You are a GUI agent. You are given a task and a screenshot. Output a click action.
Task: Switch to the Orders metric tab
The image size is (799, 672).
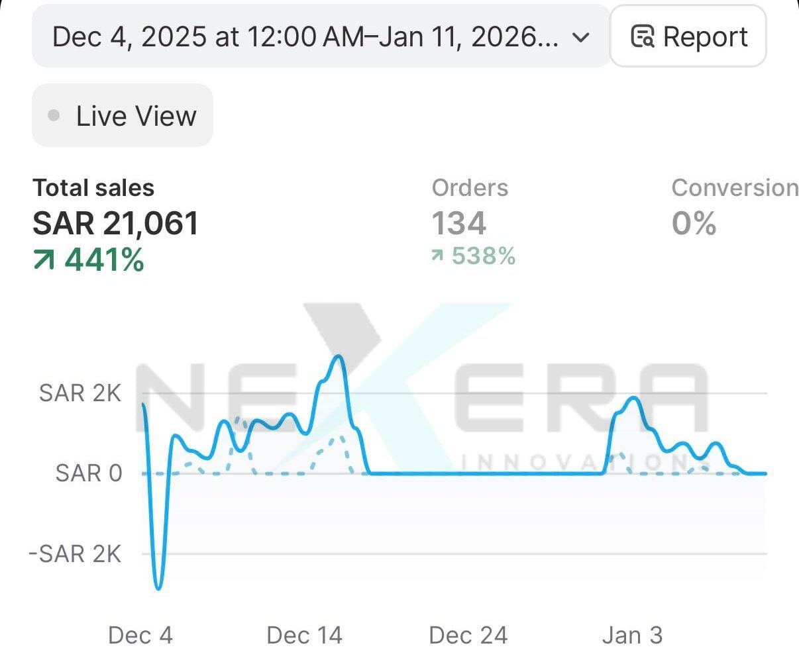(x=470, y=188)
